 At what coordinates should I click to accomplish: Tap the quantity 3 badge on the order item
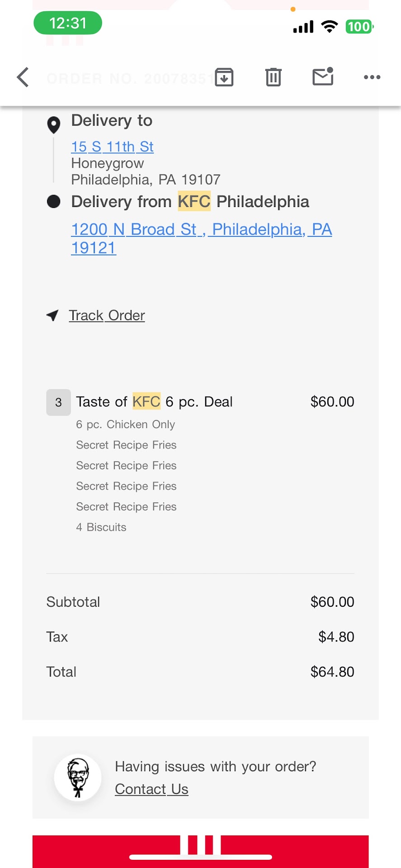pos(58,402)
